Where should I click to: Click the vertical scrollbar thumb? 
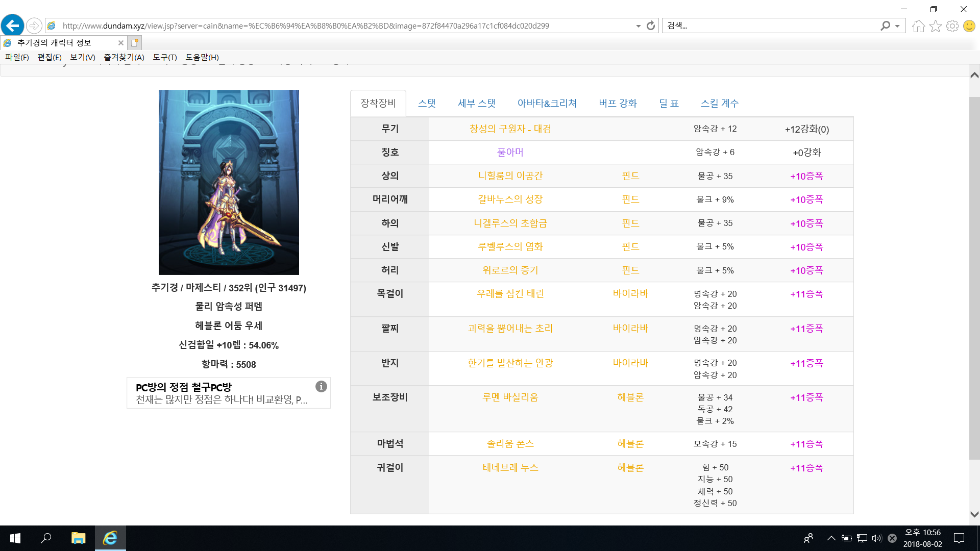pos(974,278)
